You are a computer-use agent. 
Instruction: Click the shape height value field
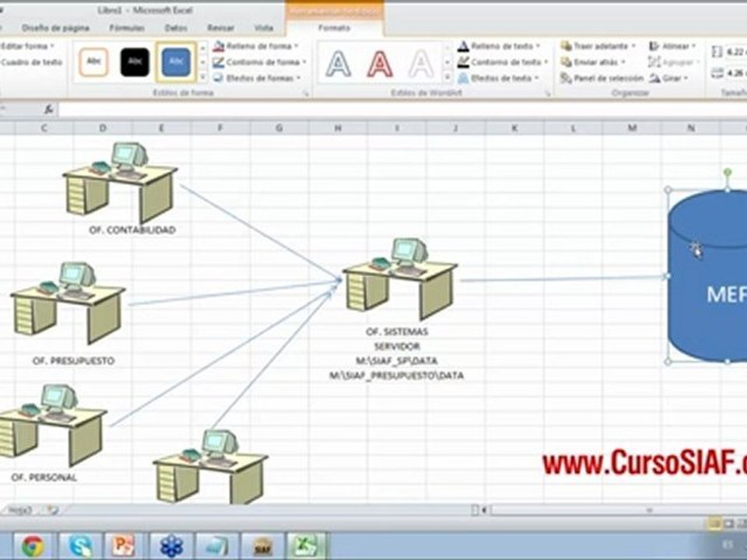pyautogui.click(x=735, y=51)
